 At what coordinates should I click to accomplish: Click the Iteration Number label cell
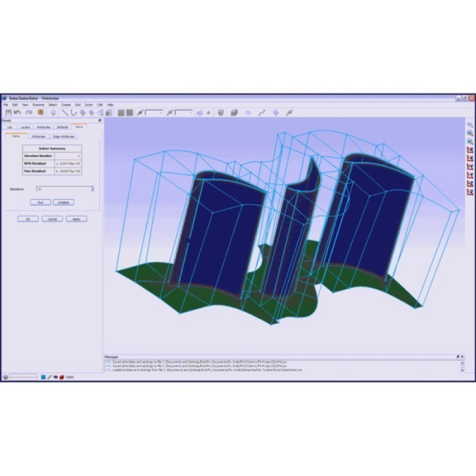[39, 156]
